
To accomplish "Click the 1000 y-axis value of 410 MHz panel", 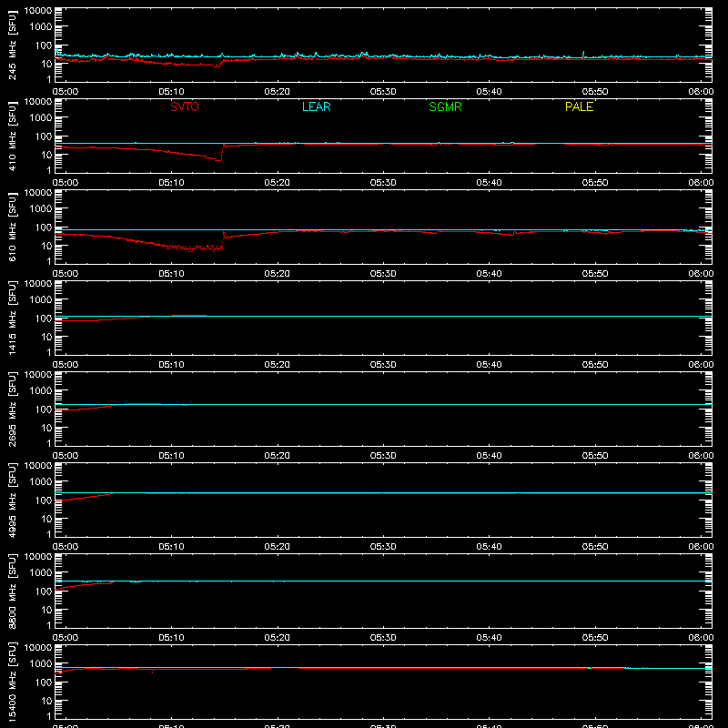I will (41, 117).
